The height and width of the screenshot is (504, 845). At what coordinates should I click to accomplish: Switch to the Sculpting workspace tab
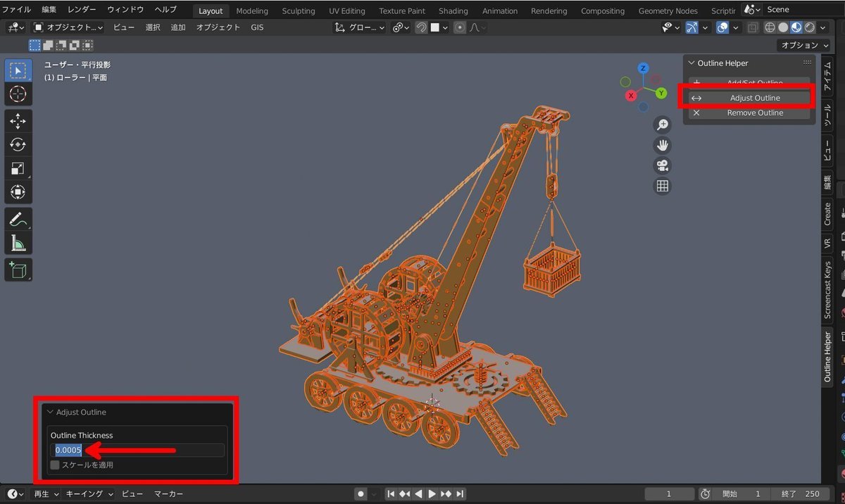click(299, 11)
